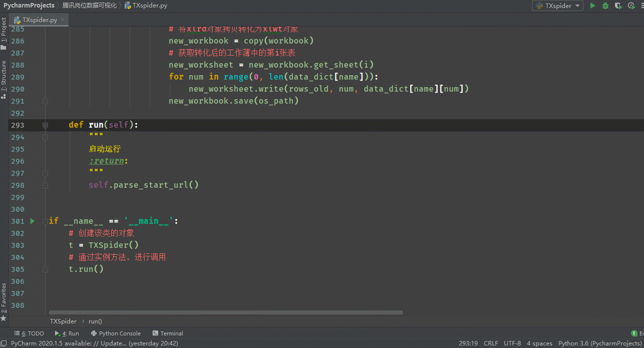Viewport: 644px width, 348px height.
Task: Launch the profiler with clock icon
Action: 631,6
